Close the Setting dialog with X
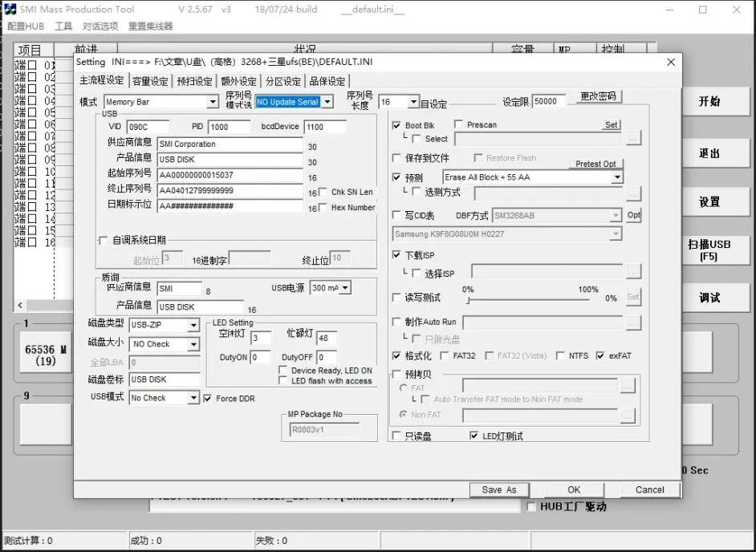 click(671, 62)
